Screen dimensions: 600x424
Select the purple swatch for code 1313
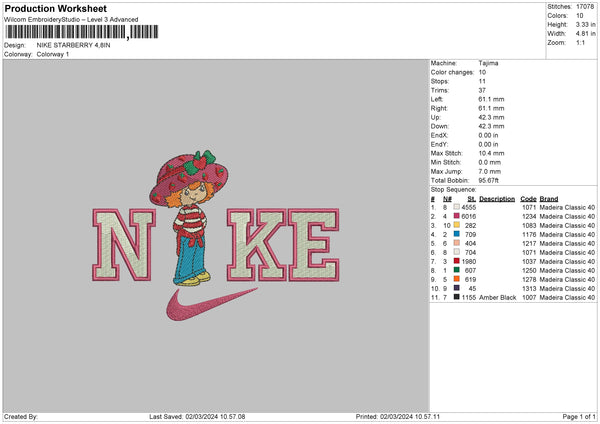click(457, 288)
